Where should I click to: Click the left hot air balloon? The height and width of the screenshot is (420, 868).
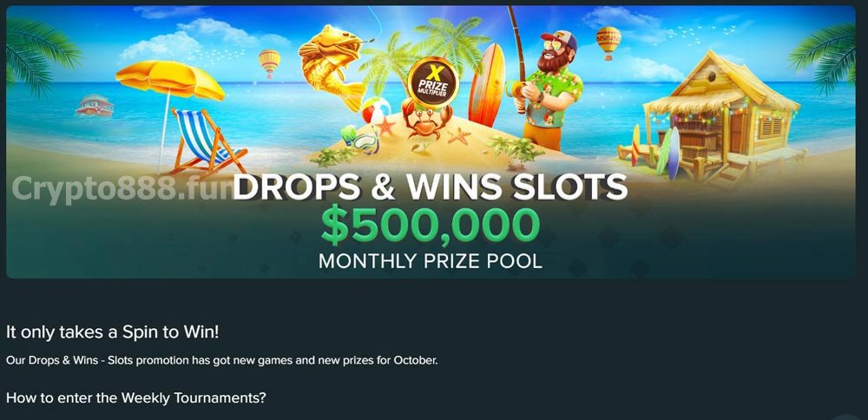pos(269,63)
